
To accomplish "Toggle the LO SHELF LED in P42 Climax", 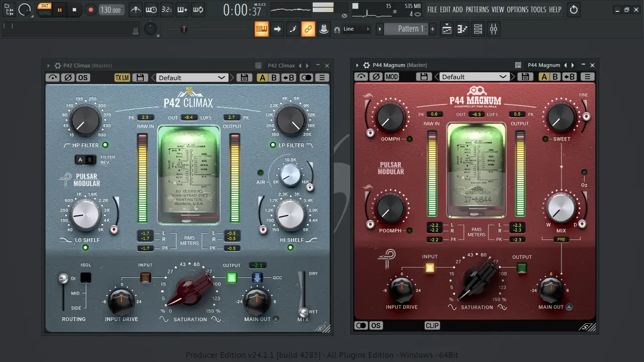I will (x=85, y=247).
